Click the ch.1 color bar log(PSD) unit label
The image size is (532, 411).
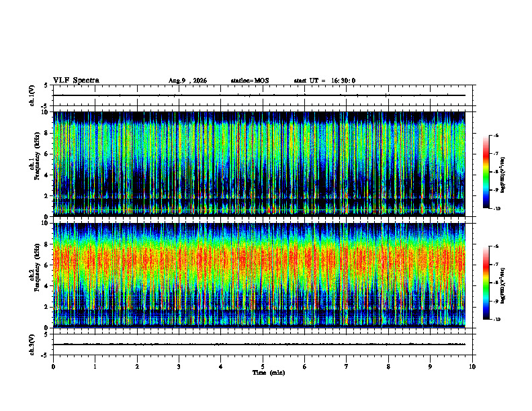click(504, 175)
